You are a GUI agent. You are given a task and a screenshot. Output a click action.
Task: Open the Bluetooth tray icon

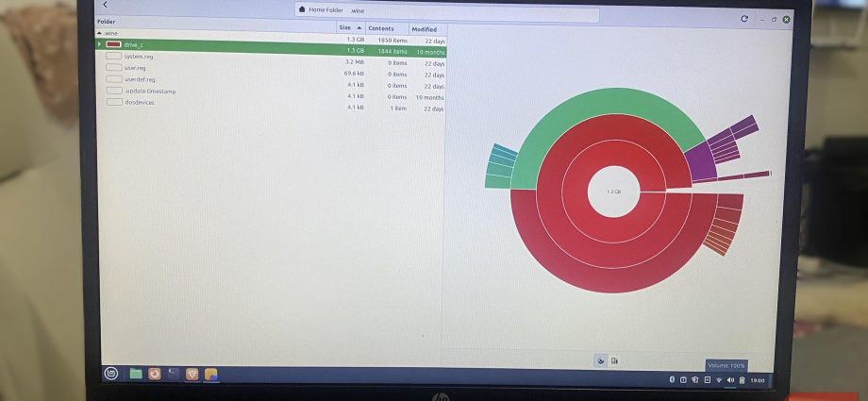(x=672, y=379)
